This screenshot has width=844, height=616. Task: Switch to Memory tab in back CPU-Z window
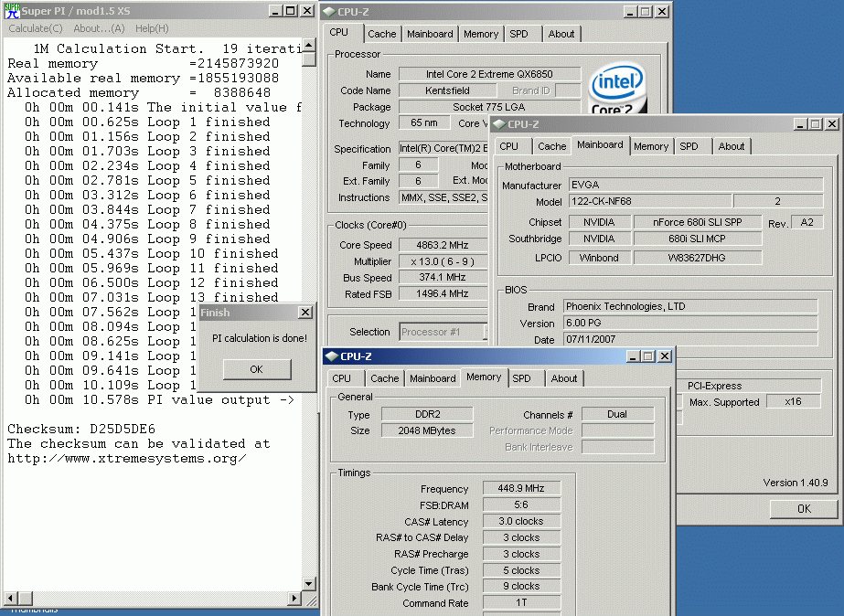[481, 34]
